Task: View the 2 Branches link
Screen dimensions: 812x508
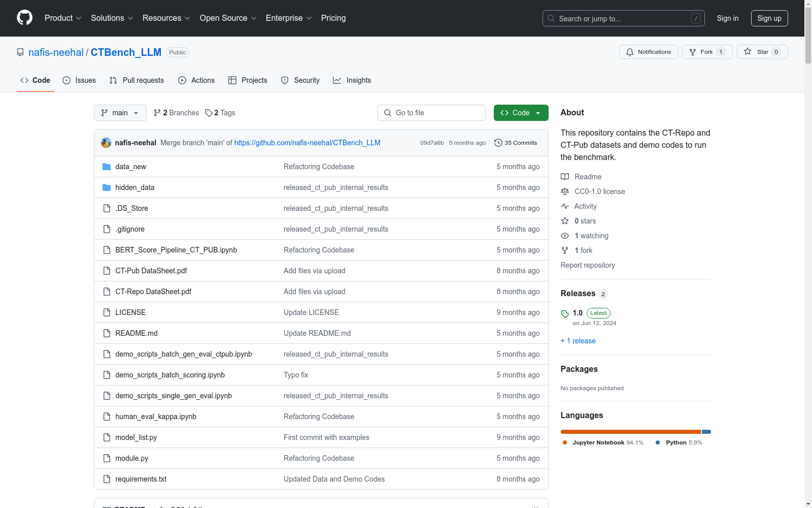Action: pyautogui.click(x=177, y=113)
